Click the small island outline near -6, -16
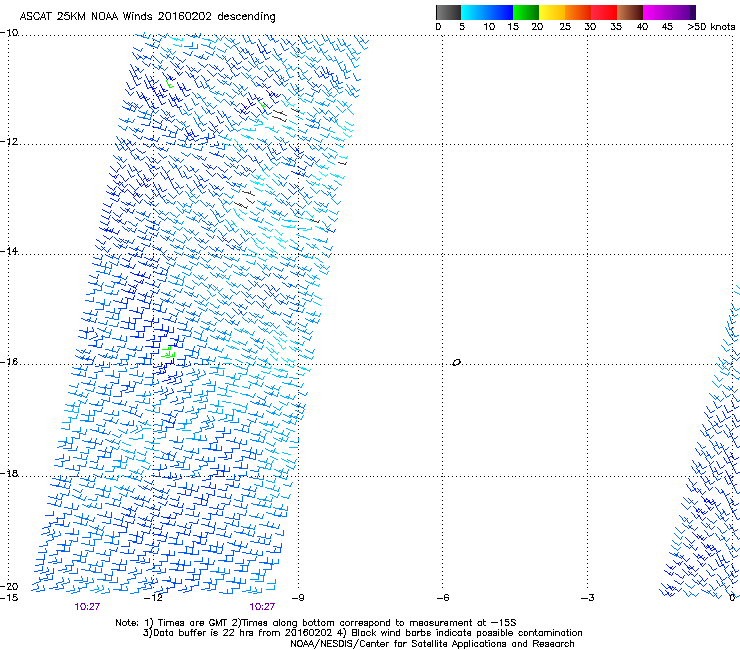The image size is (740, 650). pyautogui.click(x=456, y=363)
